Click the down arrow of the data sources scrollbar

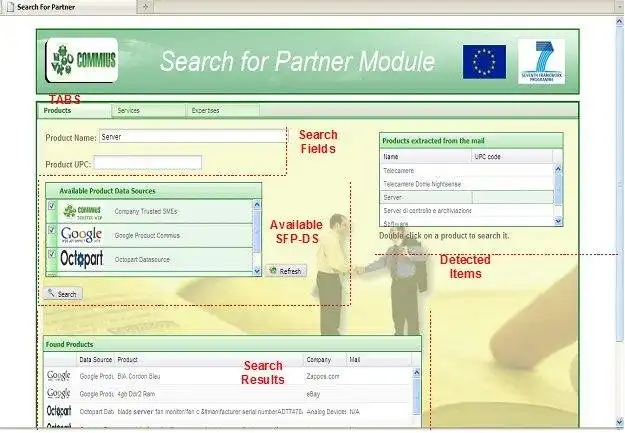click(x=257, y=271)
